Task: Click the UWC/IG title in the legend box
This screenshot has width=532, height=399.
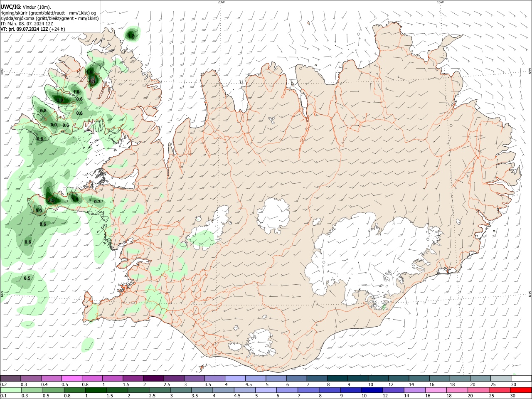Action: pyautogui.click(x=10, y=7)
